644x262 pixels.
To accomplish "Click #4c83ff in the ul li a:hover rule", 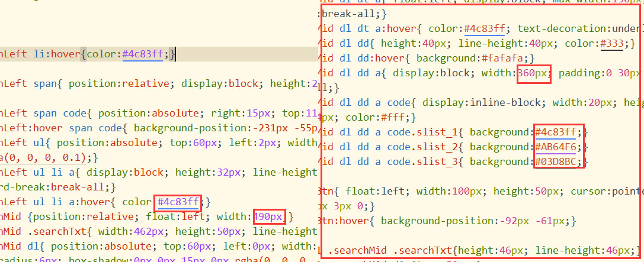I will pyautogui.click(x=178, y=202).
